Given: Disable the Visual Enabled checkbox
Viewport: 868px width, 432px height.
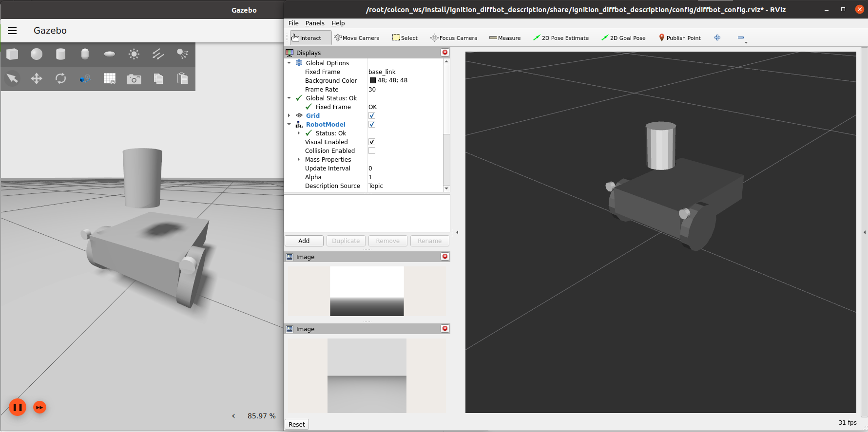Looking at the screenshot, I should pos(372,142).
